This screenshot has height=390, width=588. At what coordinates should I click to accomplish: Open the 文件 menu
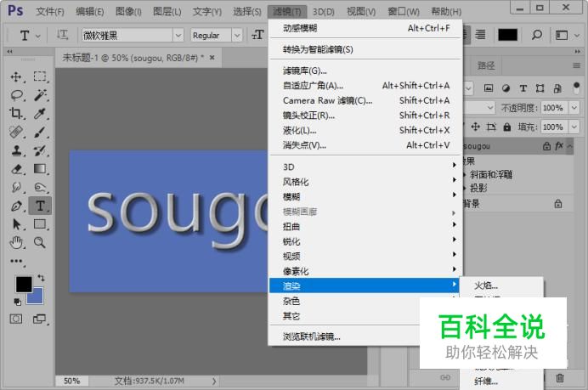tap(50, 12)
